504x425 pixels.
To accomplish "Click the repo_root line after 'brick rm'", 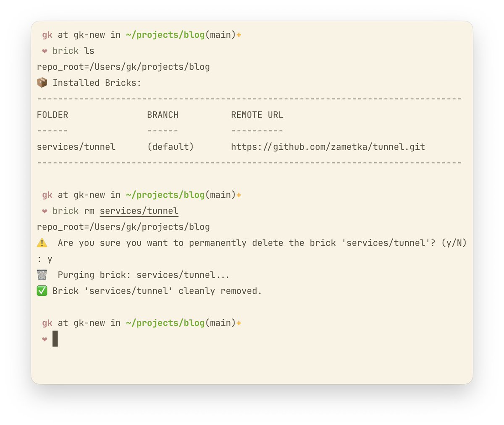I will coord(123,227).
